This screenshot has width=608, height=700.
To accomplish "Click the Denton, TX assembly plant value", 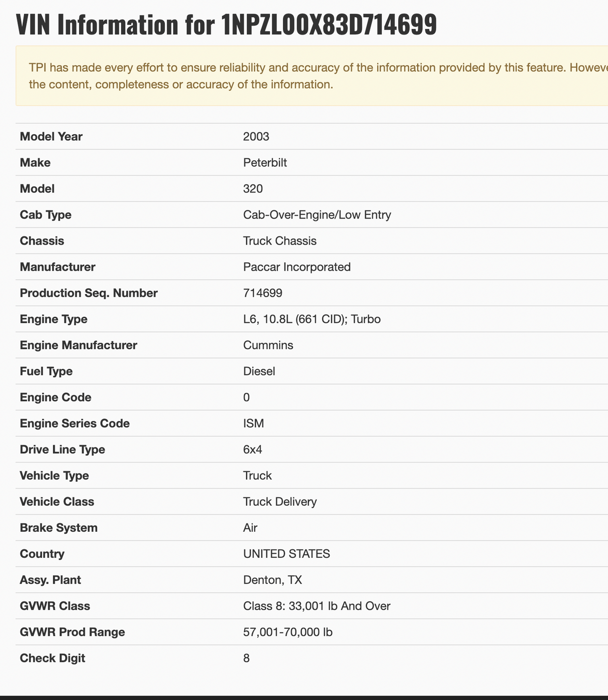I will tap(272, 579).
